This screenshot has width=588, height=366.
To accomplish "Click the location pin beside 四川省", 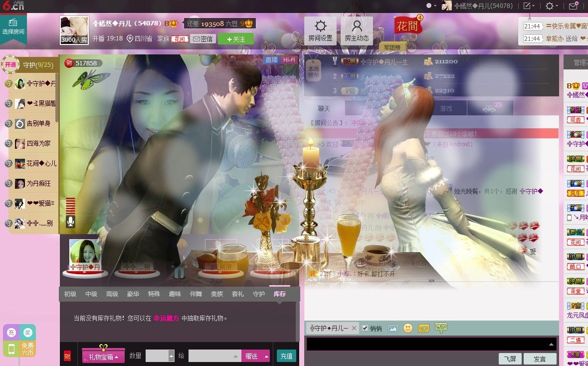I will coord(130,38).
